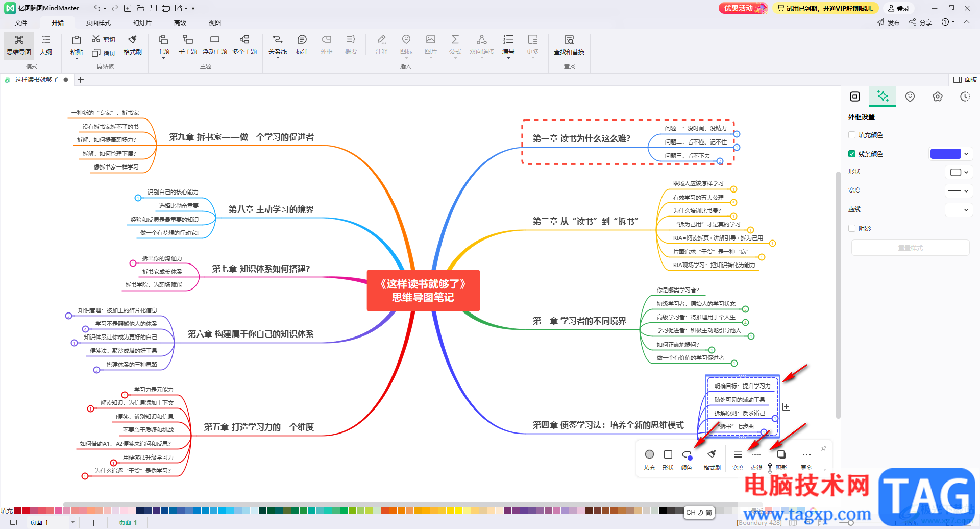
Task: Click 形状 shape in floating toolbar
Action: point(668,460)
